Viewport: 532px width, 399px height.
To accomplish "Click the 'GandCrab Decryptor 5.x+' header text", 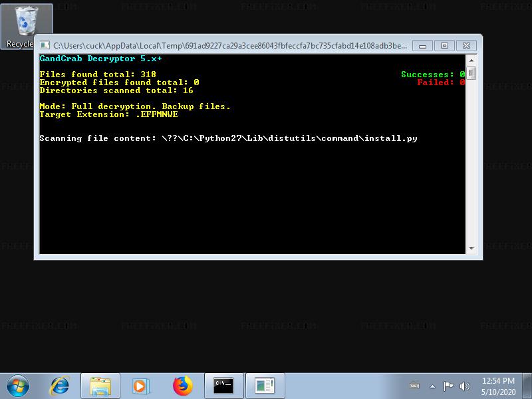I will point(101,59).
